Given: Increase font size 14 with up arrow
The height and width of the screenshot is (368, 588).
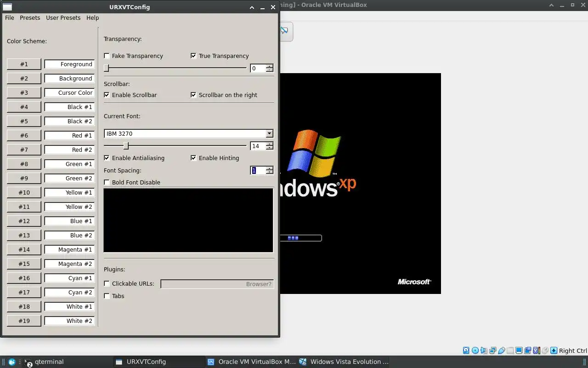Looking at the screenshot, I should [x=270, y=144].
